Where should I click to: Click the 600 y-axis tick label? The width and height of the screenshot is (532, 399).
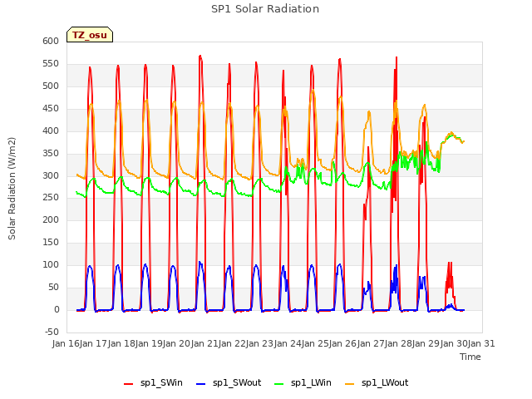tap(51, 41)
